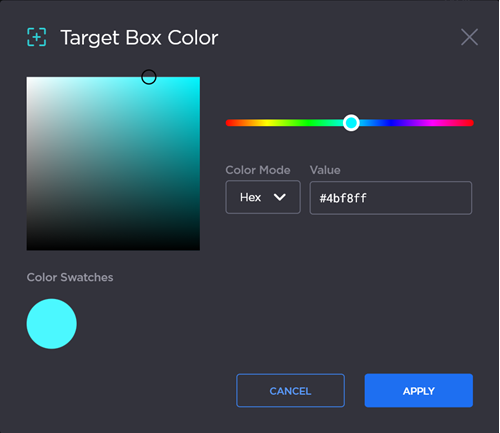Apply the selected color
500x433 pixels.
(x=419, y=390)
